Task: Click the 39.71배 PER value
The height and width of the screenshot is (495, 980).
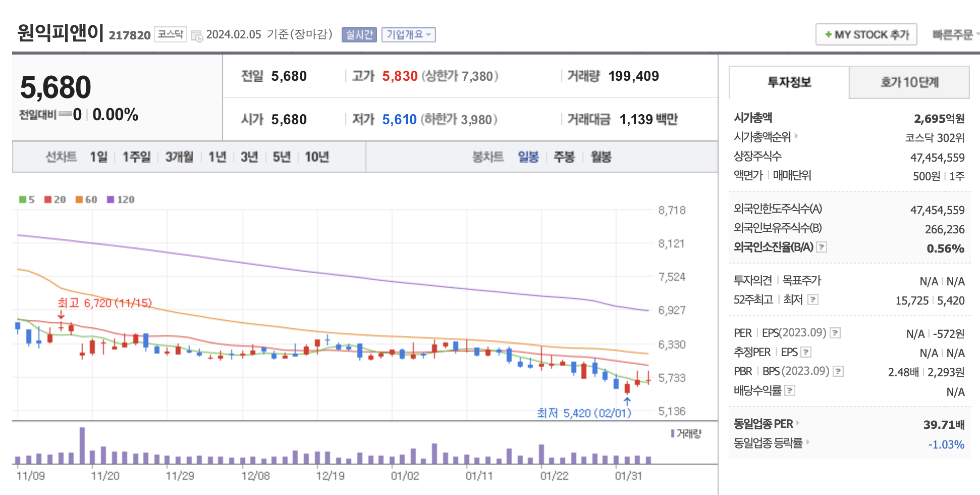Action: (944, 425)
